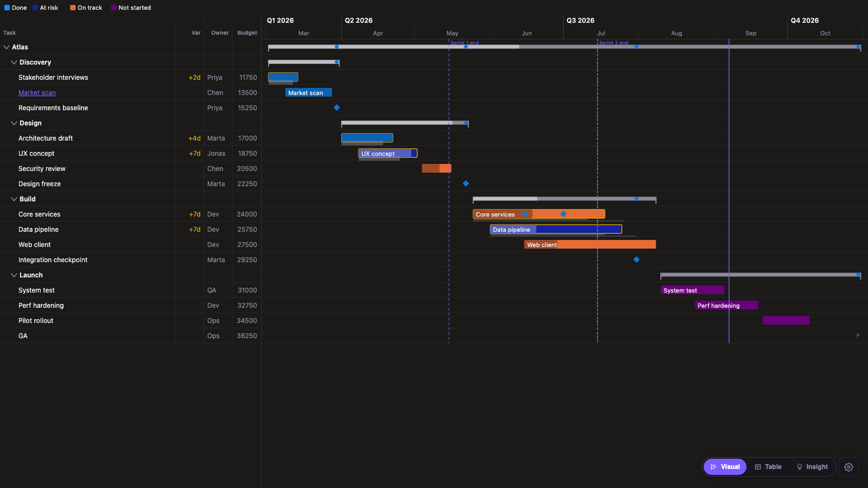Viewport: 868px width, 488px height.
Task: Select the Security review gantt bar
Action: tap(437, 168)
